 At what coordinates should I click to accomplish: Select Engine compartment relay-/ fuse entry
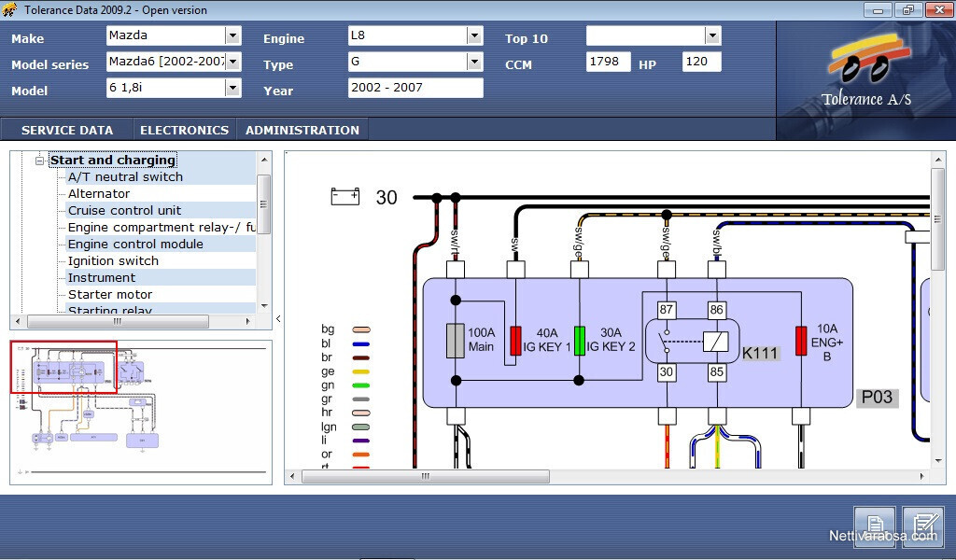pos(162,228)
